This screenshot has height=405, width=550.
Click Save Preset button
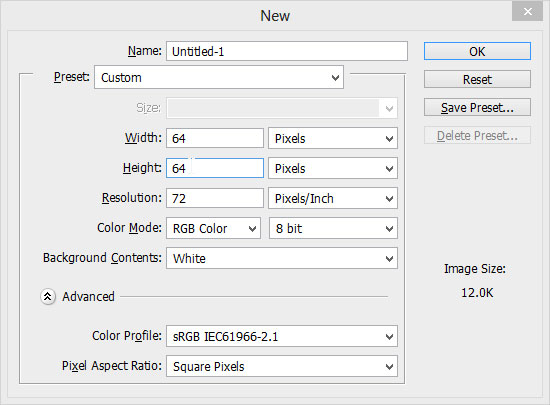click(477, 107)
